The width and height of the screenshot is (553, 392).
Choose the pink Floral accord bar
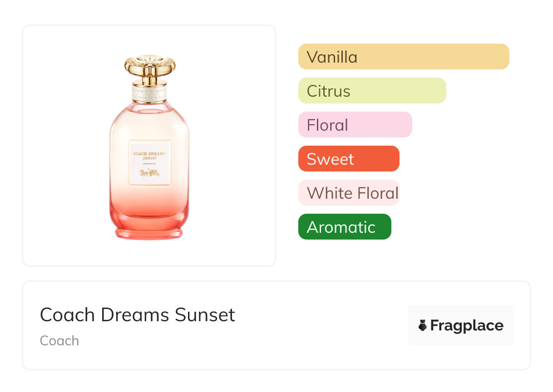click(x=355, y=125)
